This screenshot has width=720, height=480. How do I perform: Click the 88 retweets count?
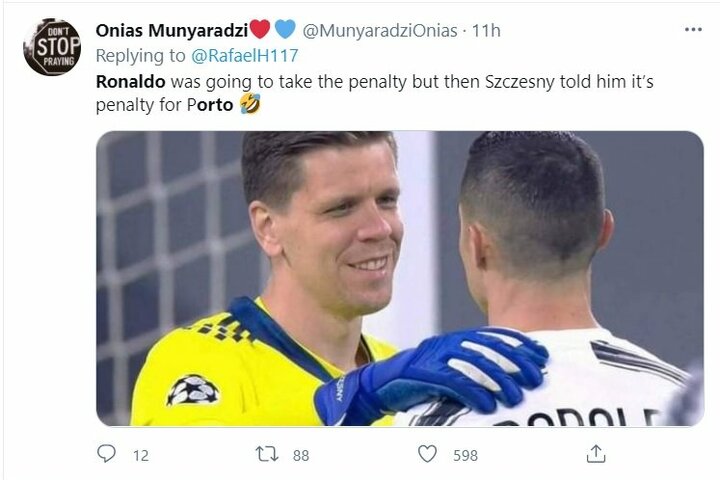point(301,455)
